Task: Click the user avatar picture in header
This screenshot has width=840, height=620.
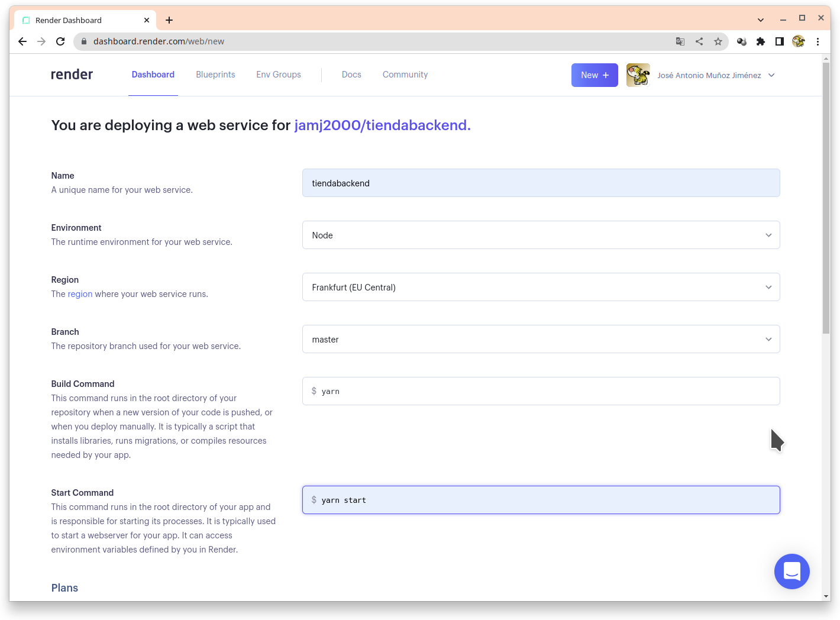Action: pyautogui.click(x=638, y=75)
